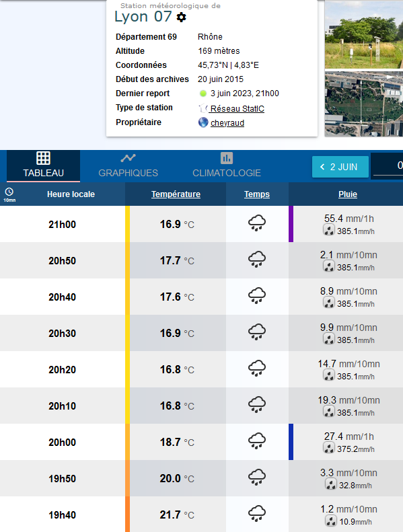Click the rain cloud icon in 20h10 row
The width and height of the screenshot is (403, 532).
click(257, 404)
